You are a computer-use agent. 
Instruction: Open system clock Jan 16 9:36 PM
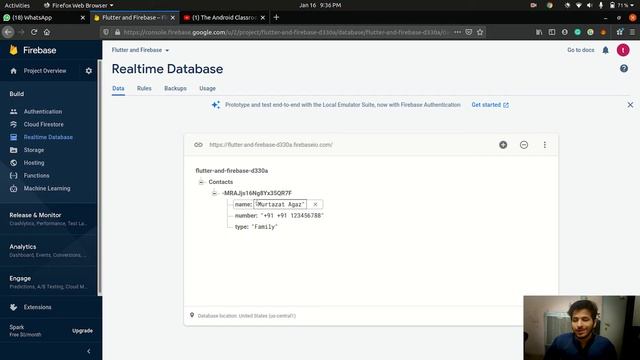[320, 5]
